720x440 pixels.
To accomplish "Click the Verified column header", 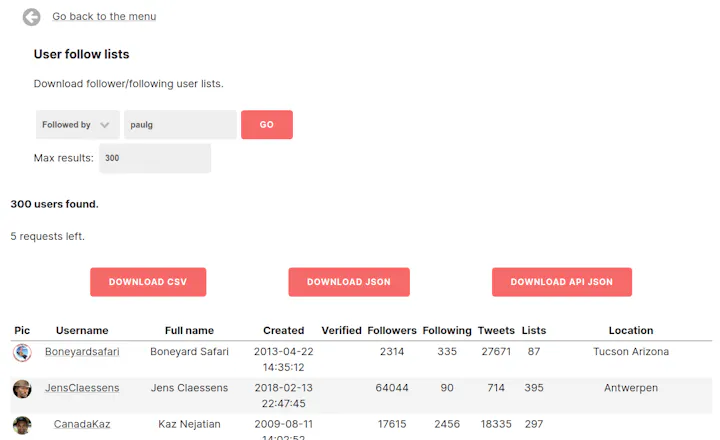I will click(342, 330).
